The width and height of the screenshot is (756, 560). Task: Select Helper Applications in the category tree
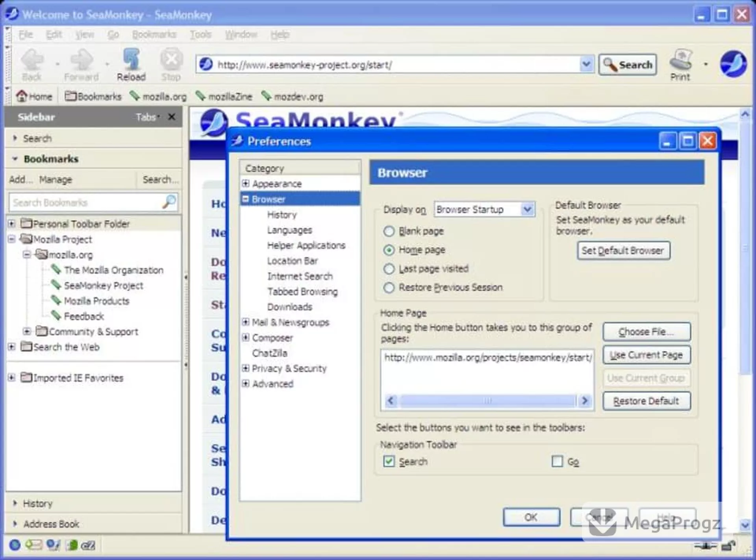point(306,245)
